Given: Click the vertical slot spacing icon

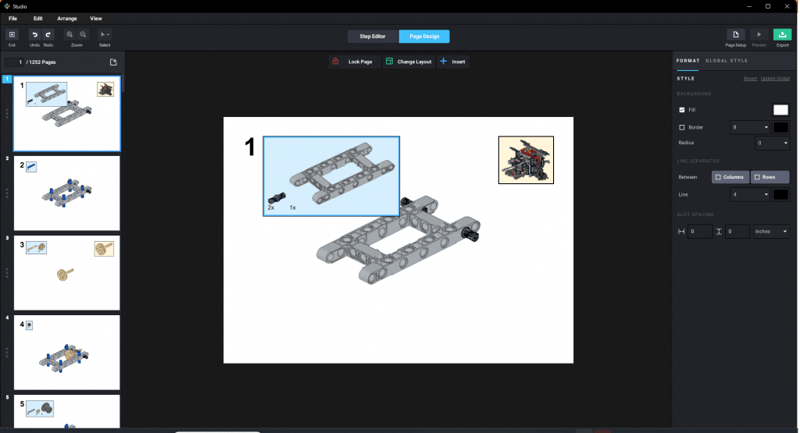Looking at the screenshot, I should [x=718, y=232].
